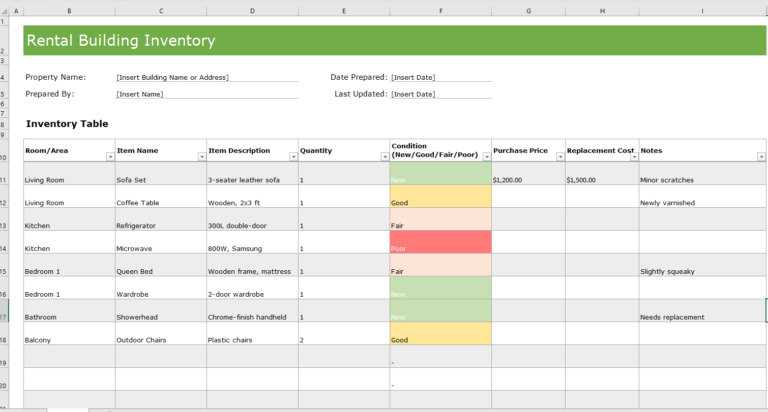This screenshot has width=768, height=412.
Task: Open the Notes column filter dropdown
Action: click(x=761, y=156)
